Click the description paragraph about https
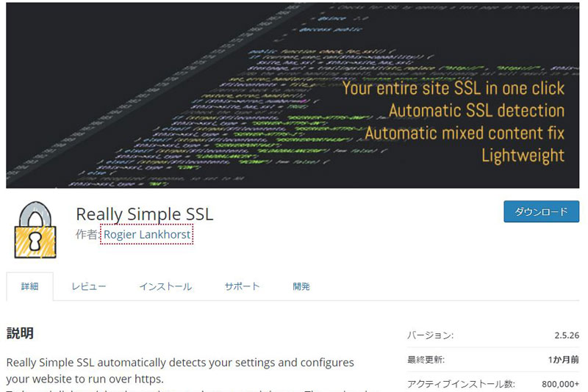588x392 pixels. 180,371
